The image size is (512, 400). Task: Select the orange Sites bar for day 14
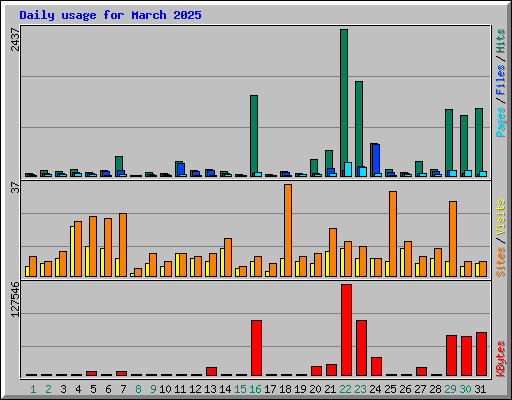(228, 257)
